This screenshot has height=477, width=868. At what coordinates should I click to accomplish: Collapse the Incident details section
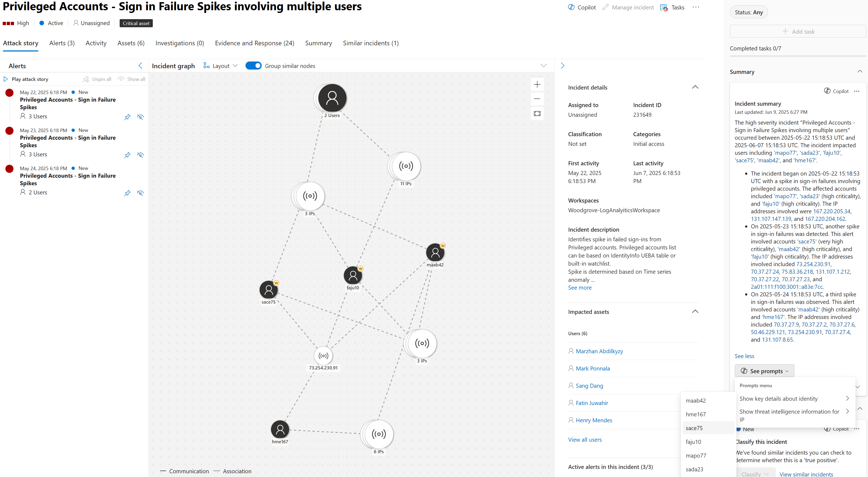click(x=695, y=87)
